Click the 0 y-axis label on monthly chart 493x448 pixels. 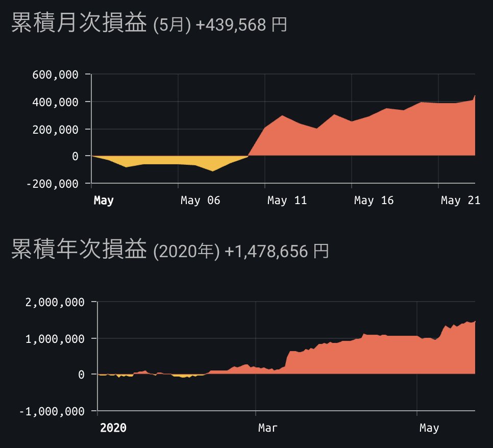75,156
